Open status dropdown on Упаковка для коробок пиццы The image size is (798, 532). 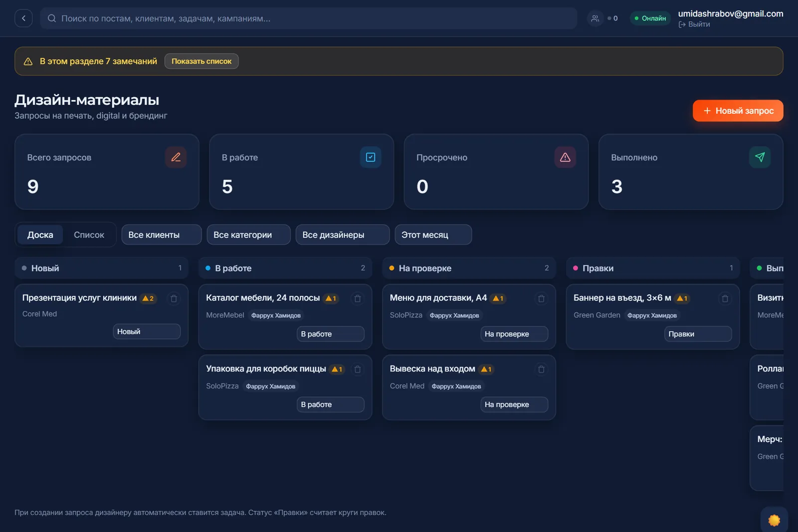tap(331, 404)
